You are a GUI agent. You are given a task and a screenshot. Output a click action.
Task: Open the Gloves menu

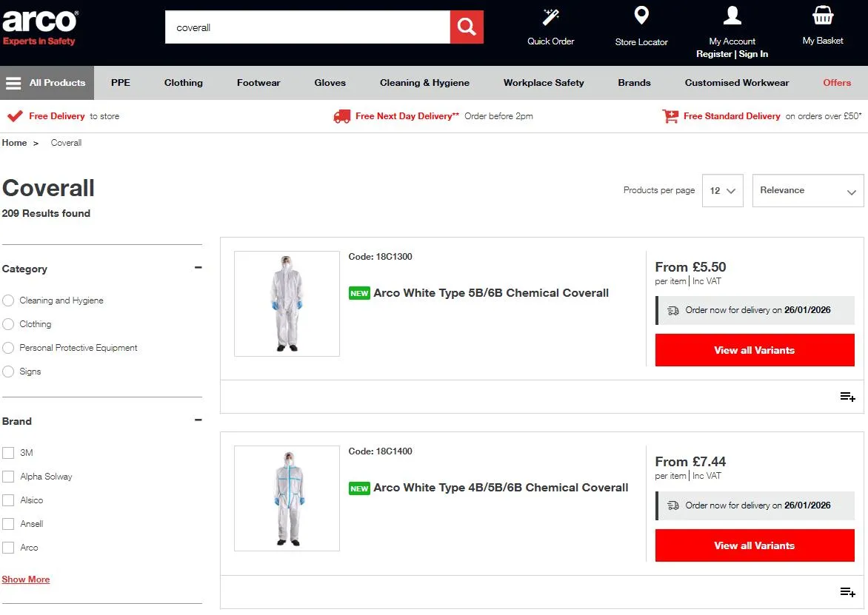[330, 83]
